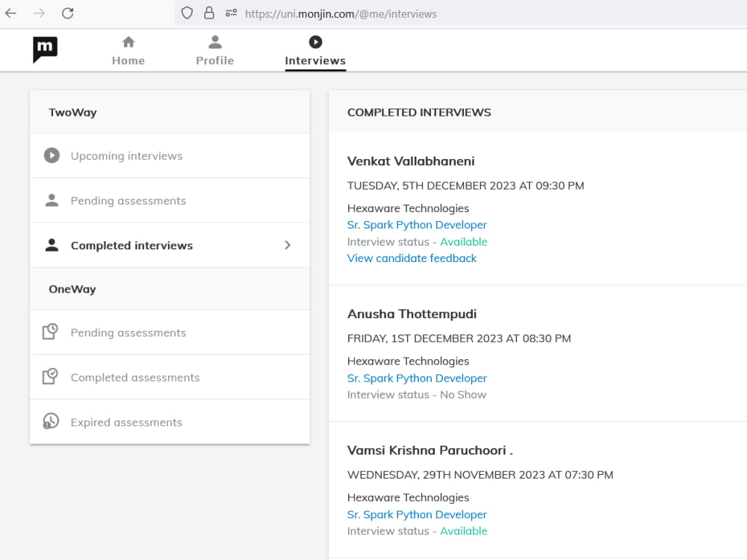Screen dimensions: 747x560
Task: Click the TwoWay Pending assessments person icon
Action: [x=52, y=200]
